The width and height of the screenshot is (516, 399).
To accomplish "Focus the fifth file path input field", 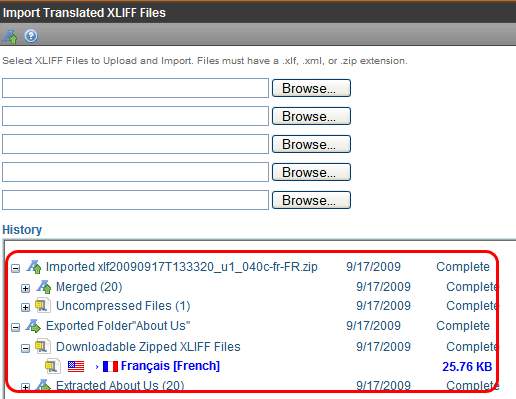I will 135,200.
